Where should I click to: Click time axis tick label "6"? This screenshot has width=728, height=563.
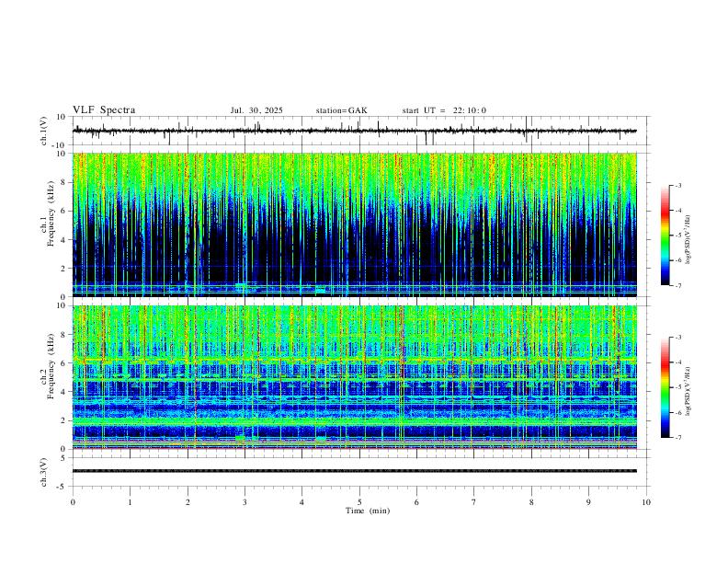click(x=416, y=502)
